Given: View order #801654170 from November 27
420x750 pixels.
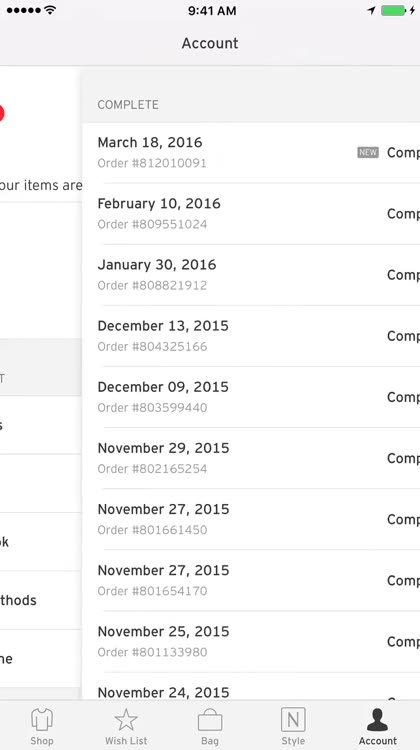Looking at the screenshot, I should point(251,581).
